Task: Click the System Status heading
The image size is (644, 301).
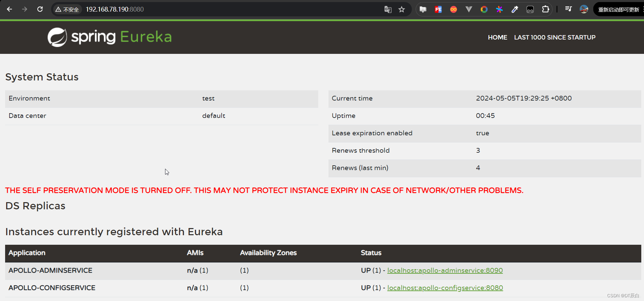Action: 42,77
